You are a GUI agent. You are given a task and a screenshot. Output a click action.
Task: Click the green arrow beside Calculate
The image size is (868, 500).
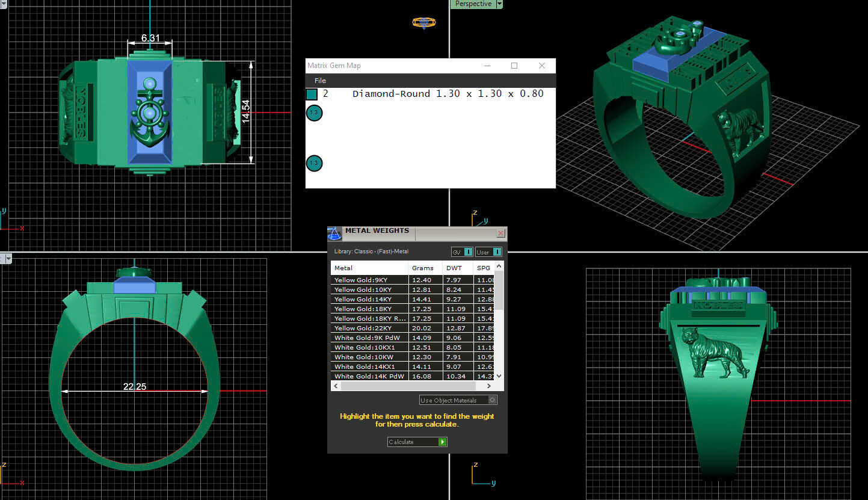[443, 442]
